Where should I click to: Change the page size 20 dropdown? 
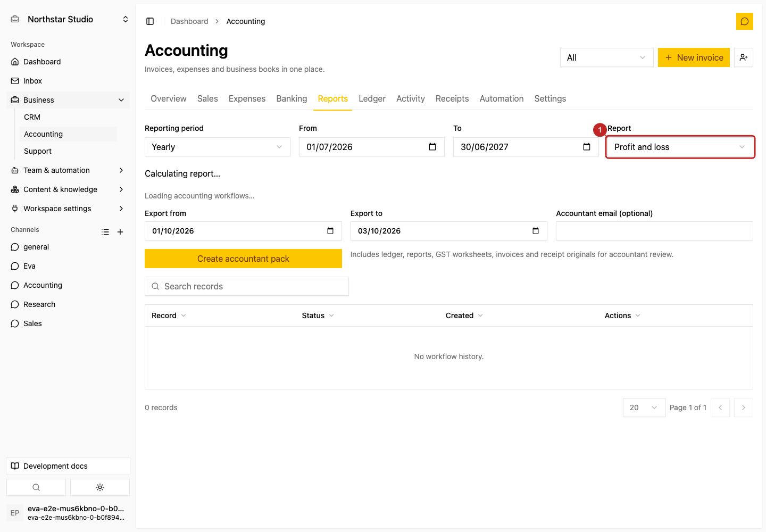[644, 408]
